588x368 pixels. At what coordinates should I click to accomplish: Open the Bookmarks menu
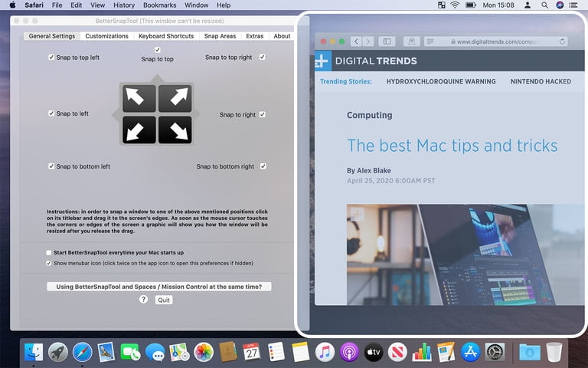tap(160, 5)
